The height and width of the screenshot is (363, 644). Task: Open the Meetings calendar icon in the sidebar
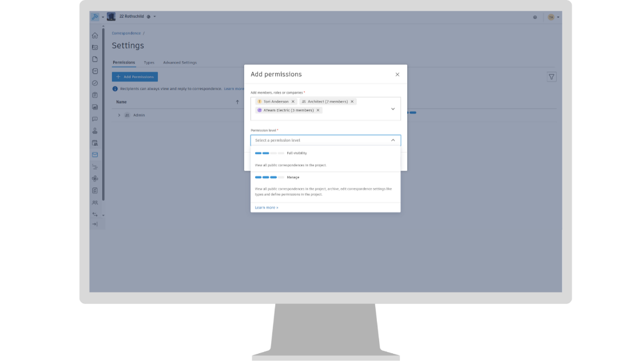[95, 143]
